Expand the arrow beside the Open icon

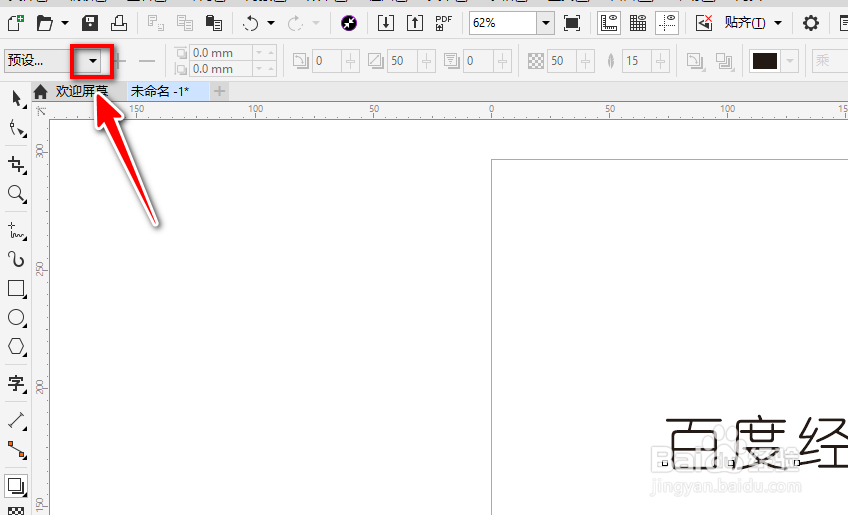click(65, 23)
